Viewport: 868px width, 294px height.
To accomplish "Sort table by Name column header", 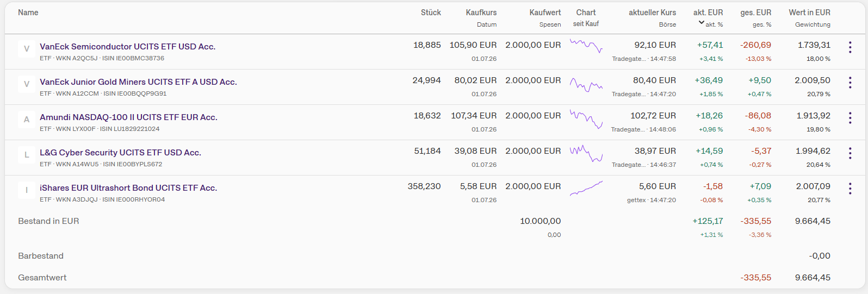I will click(28, 12).
